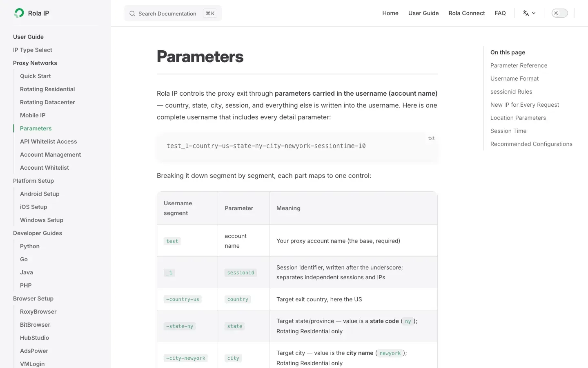Open the Windows Setup page
Screen dimensions: 588x368
(42, 220)
